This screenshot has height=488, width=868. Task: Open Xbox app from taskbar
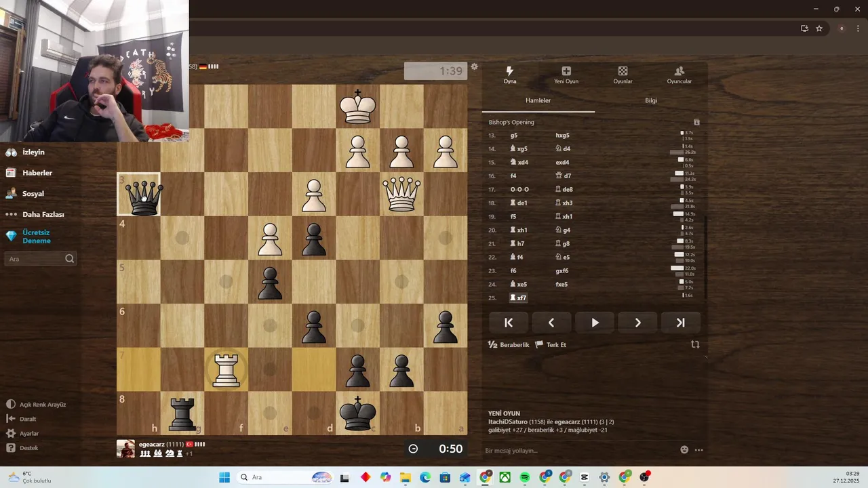pos(505,477)
